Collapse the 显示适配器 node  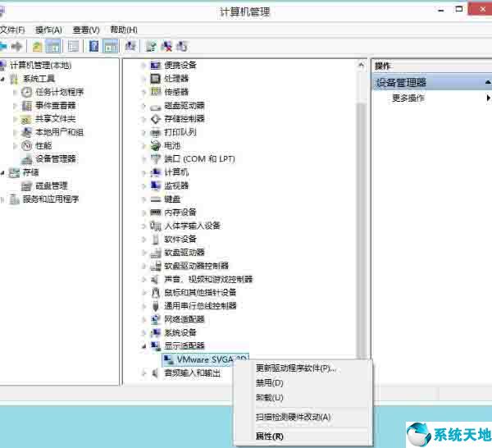click(x=144, y=346)
